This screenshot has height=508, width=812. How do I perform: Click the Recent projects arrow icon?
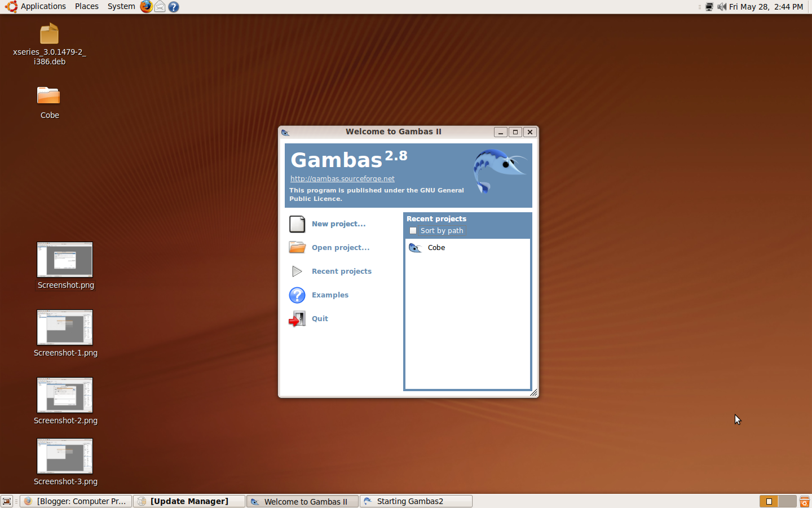point(297,271)
